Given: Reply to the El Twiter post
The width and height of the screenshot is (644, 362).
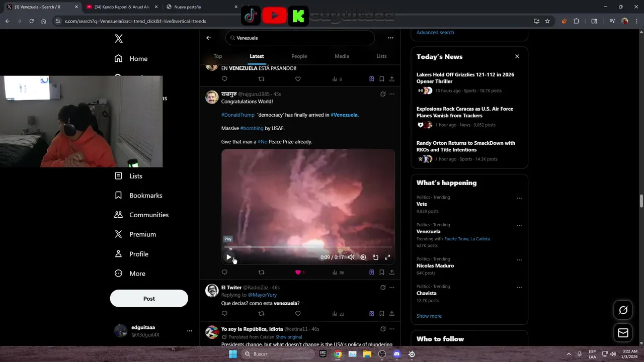Looking at the screenshot, I should [x=224, y=314].
